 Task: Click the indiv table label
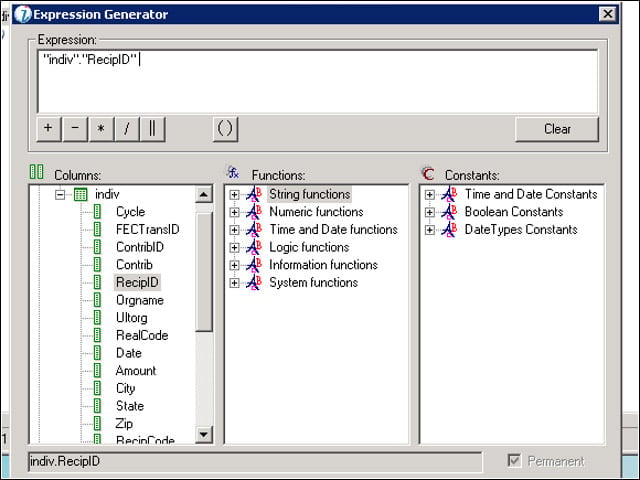pos(107,194)
